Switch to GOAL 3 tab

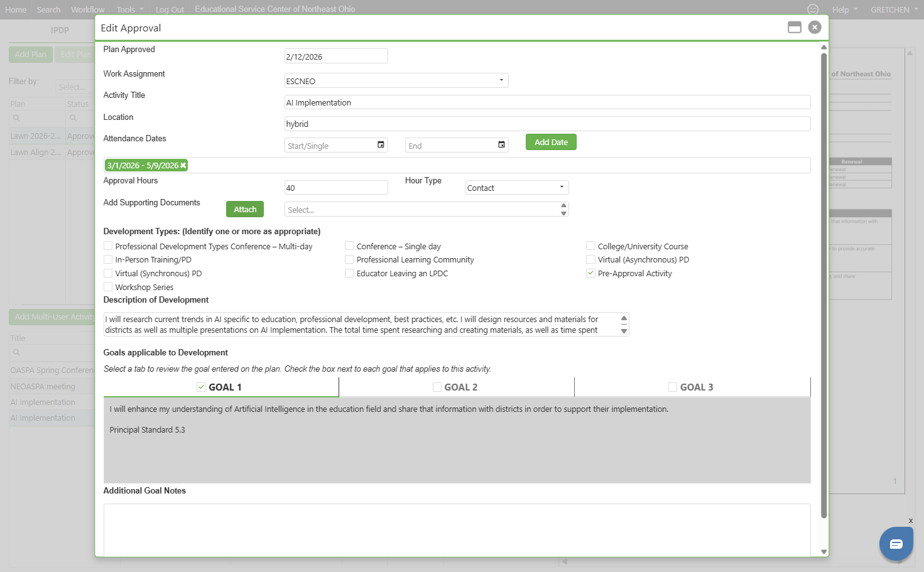point(692,387)
